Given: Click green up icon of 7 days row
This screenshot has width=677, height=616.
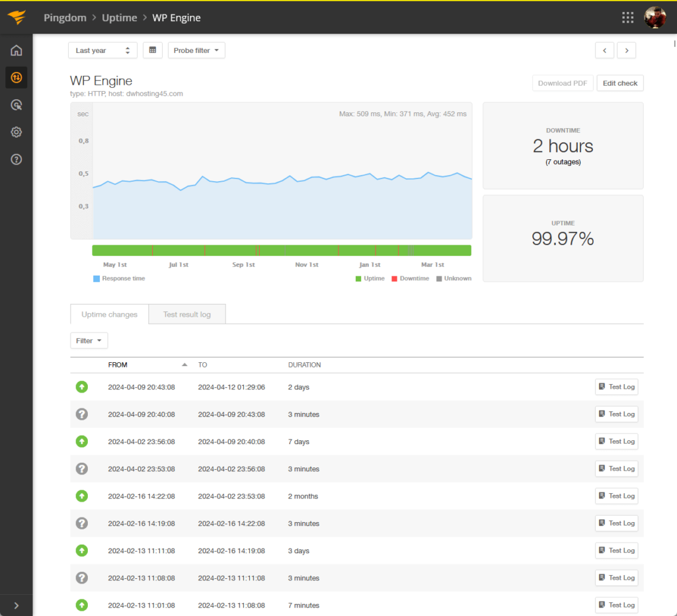Looking at the screenshot, I should [x=81, y=441].
